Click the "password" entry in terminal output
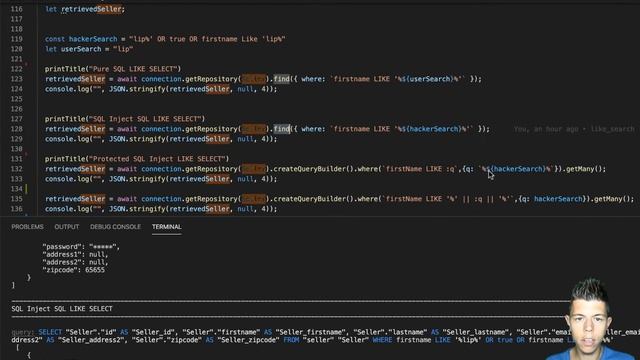Image resolution: width=640 pixels, height=360 pixels. pyautogui.click(x=81, y=247)
